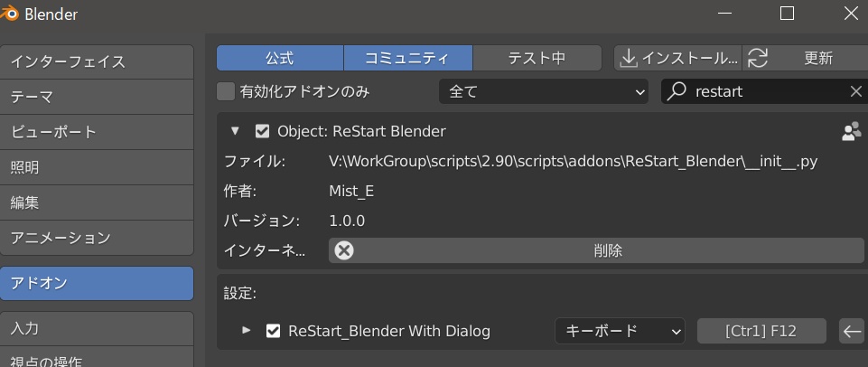Click the バージョン: label
This screenshot has width=868, height=367.
261,221
